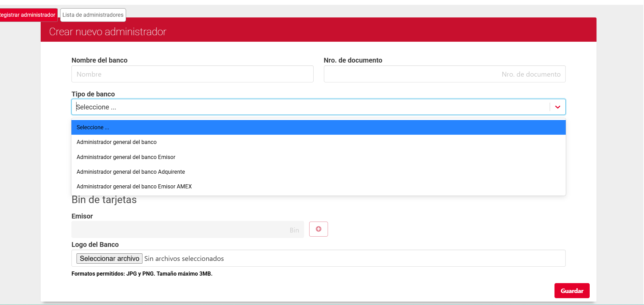Click the 'Logo del Banco' label
The height and width of the screenshot is (305, 644).
point(95,244)
